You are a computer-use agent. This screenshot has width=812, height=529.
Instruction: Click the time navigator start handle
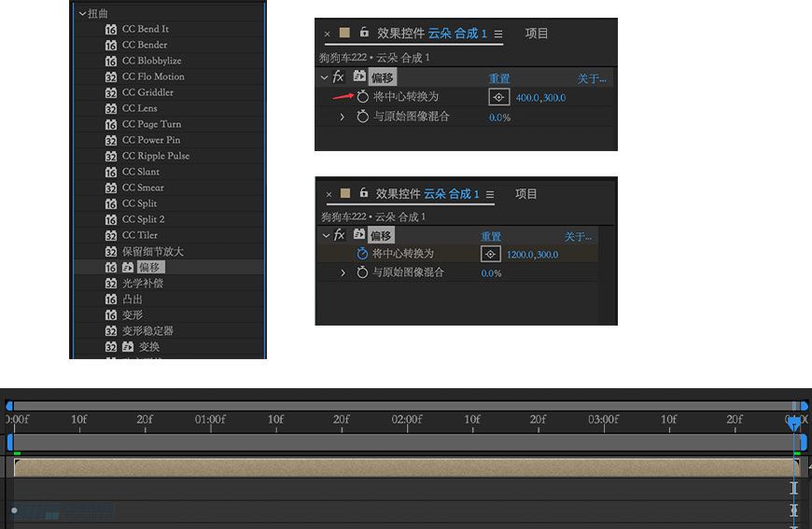(x=9, y=405)
